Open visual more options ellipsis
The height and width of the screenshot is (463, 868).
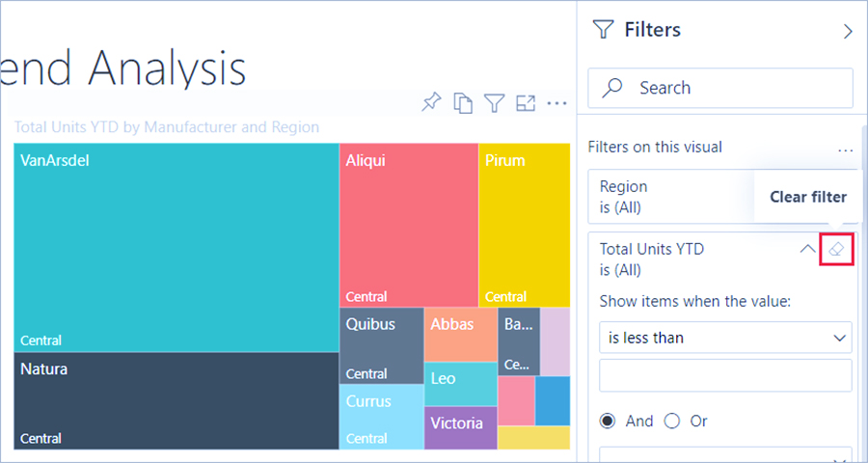[x=556, y=102]
